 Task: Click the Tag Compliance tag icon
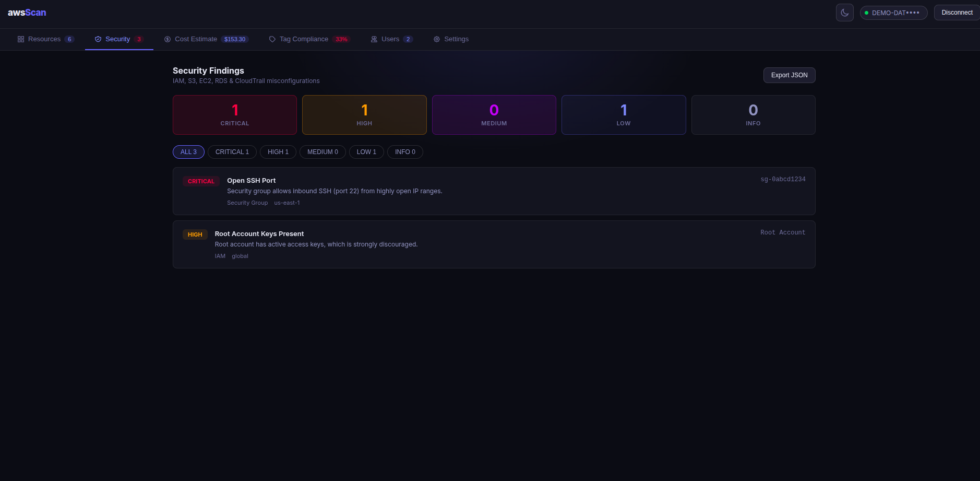pos(272,39)
